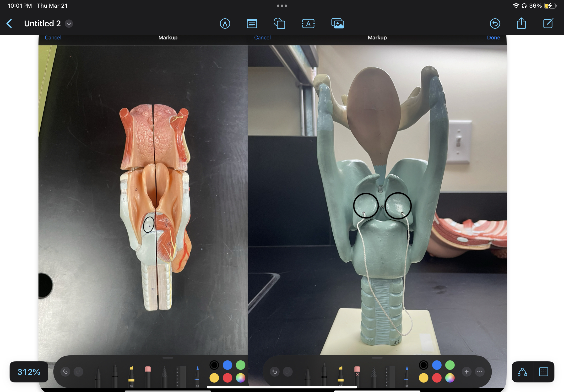
Task: Share the board
Action: click(521, 23)
